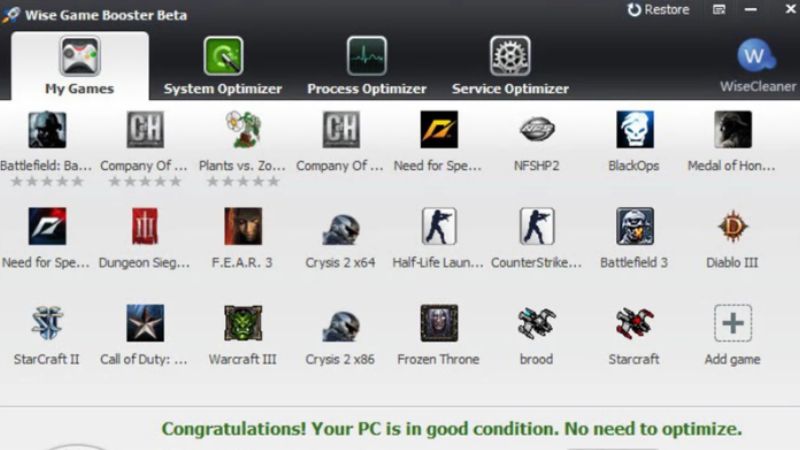
Task: Launch the Crysis 2 x64 icon
Action: coord(341,229)
